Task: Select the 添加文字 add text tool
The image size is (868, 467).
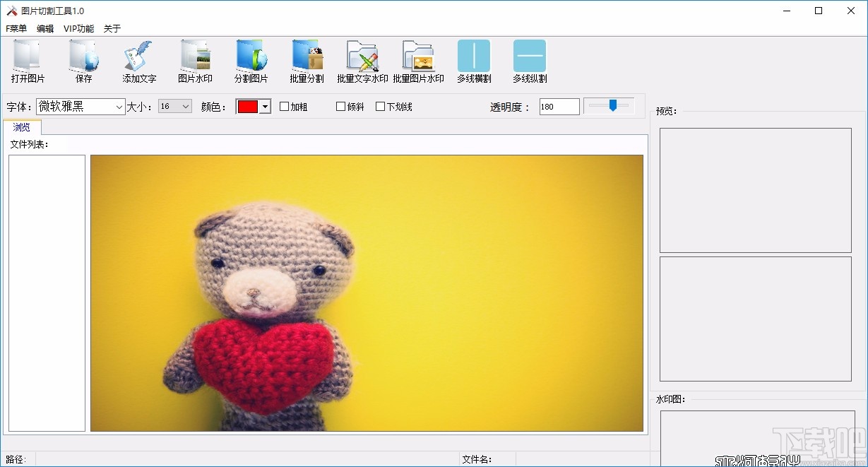Action: pos(139,62)
